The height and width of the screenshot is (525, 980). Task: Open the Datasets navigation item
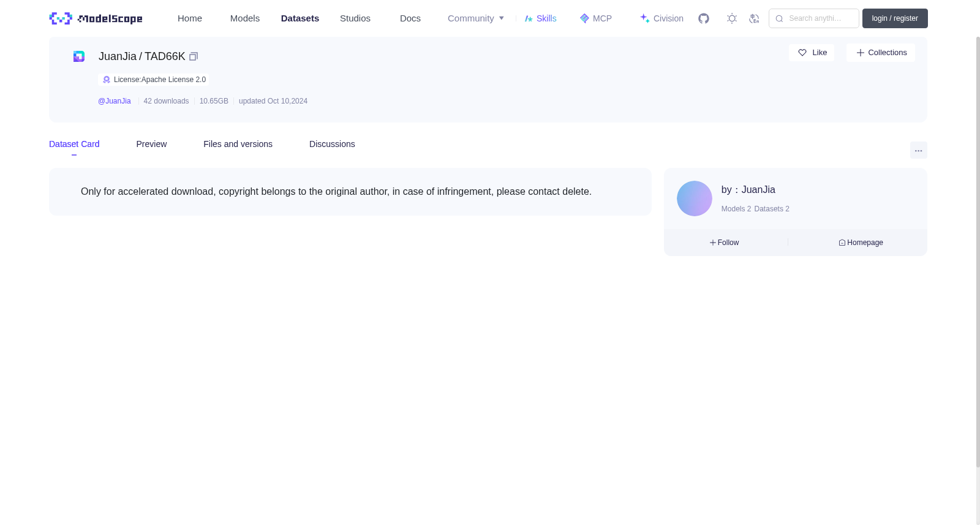(300, 18)
